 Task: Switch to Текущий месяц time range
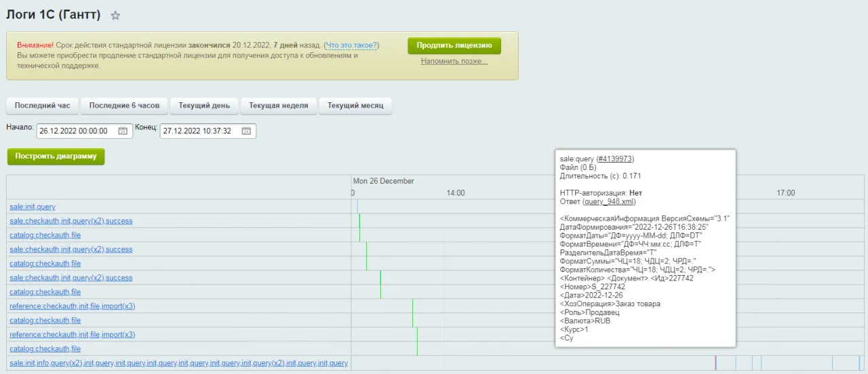coord(355,106)
